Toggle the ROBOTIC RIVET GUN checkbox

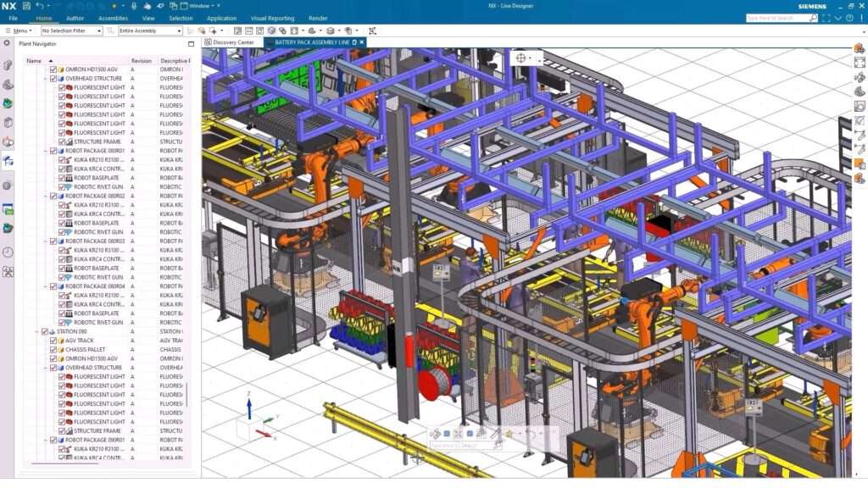(61, 188)
